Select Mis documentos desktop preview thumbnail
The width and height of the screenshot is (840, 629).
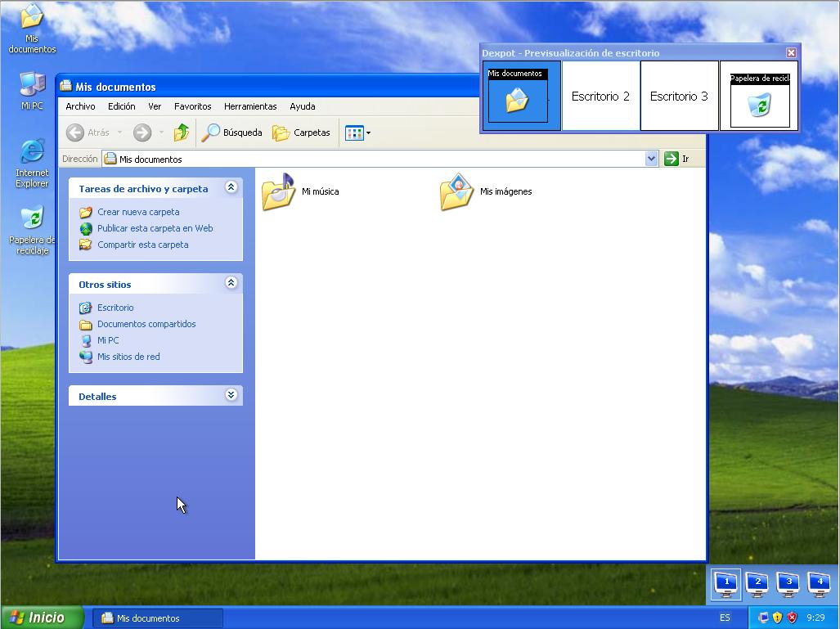click(x=521, y=96)
